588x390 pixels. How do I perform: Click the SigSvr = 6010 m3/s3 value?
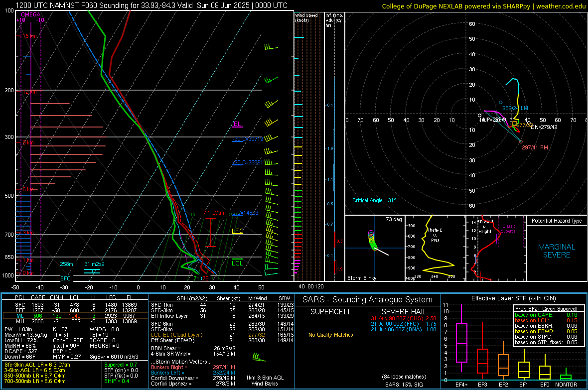coord(114,357)
